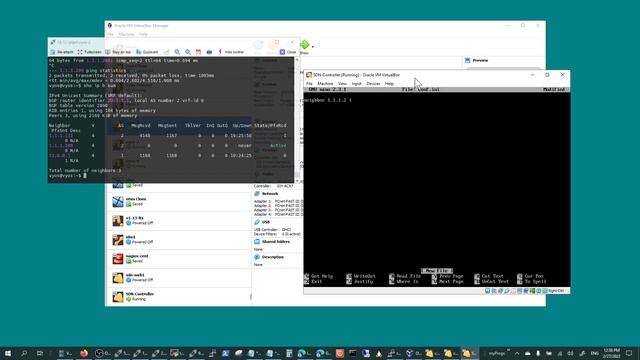The width and height of the screenshot is (640, 360).
Task: Click v1-13-lts VM icon
Action: 118,221
